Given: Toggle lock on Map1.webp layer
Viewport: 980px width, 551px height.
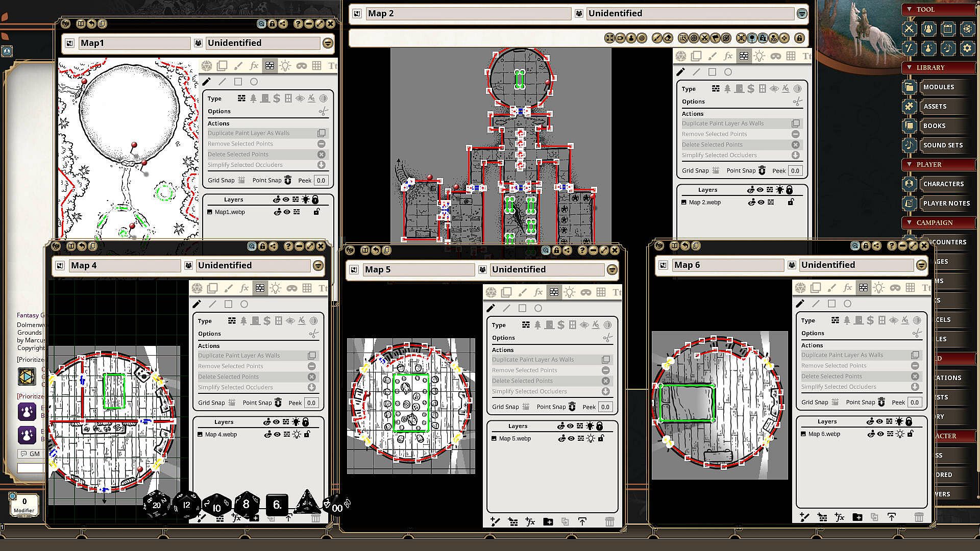Looking at the screenshot, I should tap(316, 212).
